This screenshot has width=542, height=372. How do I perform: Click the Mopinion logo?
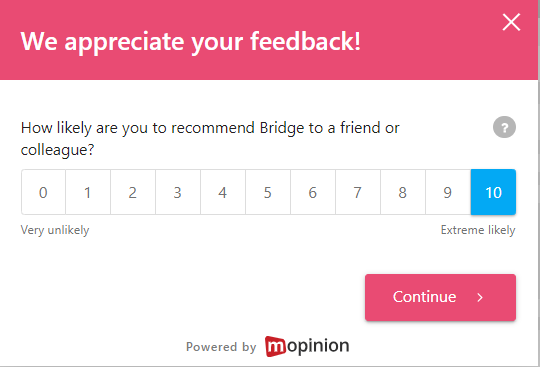click(x=307, y=346)
